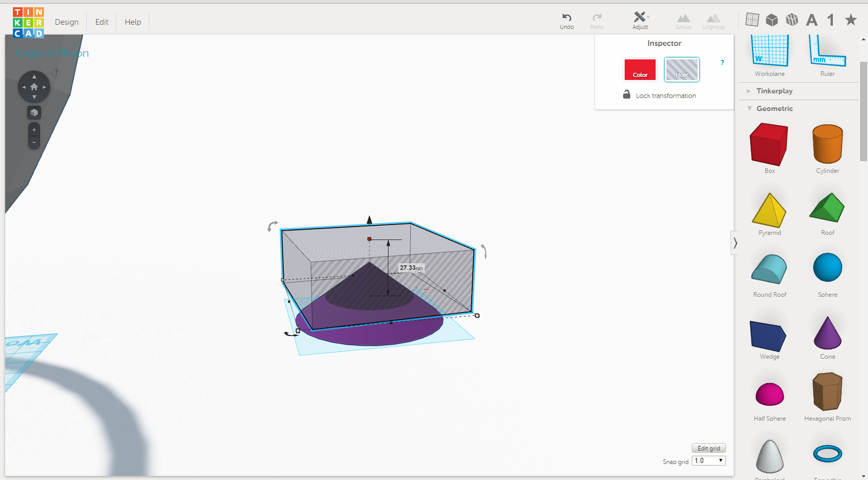
Task: Click the shapes panel scrollbar thumb
Action: [x=863, y=111]
